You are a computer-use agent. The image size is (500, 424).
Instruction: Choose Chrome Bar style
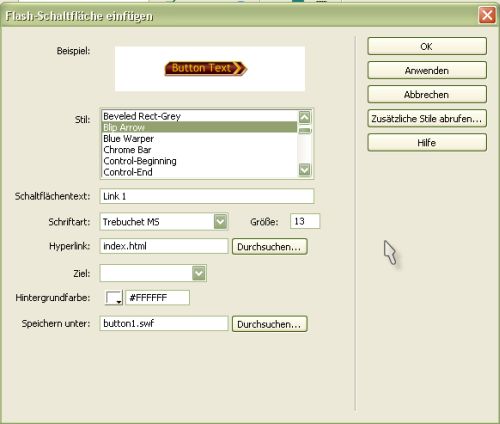(x=199, y=150)
